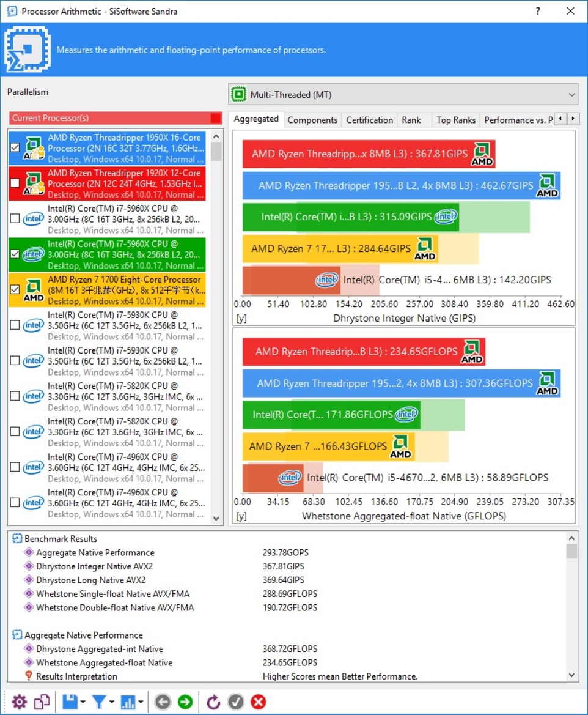588x715 pixels.
Task: Click the question mark help button
Action: coord(538,11)
